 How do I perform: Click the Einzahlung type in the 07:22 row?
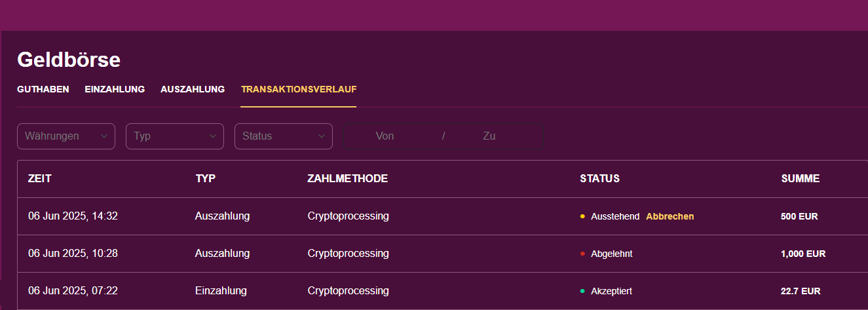coord(221,291)
